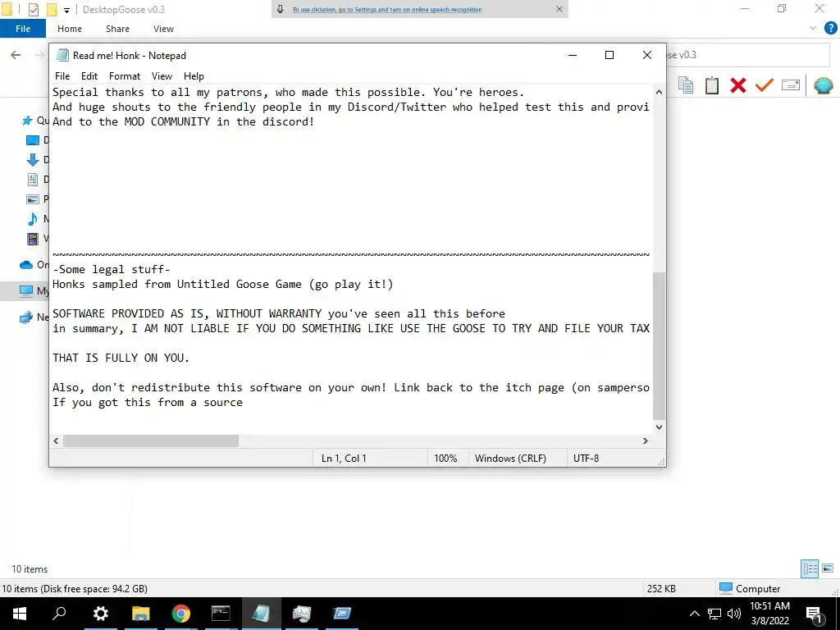The width and height of the screenshot is (840, 630).
Task: Click the '100%' zoom status text
Action: pyautogui.click(x=445, y=459)
